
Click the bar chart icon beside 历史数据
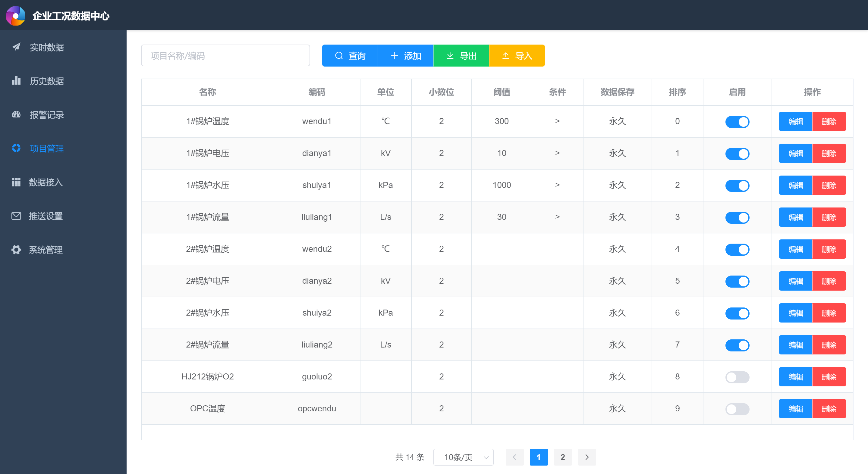tap(16, 80)
